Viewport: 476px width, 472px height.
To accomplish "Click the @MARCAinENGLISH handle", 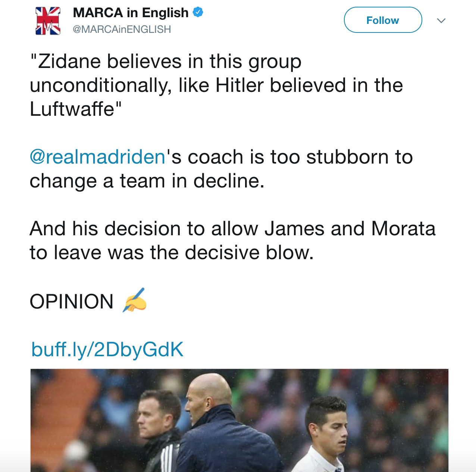I will click(x=122, y=29).
